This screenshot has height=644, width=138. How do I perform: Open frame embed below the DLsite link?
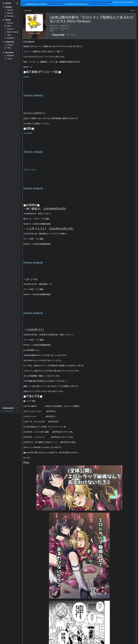pyautogui.click(x=33, y=96)
